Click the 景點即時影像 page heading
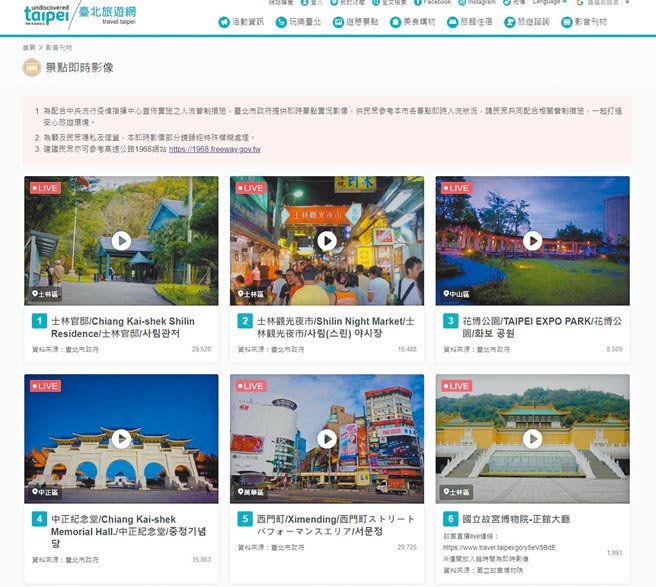The width and height of the screenshot is (656, 587). [79, 68]
